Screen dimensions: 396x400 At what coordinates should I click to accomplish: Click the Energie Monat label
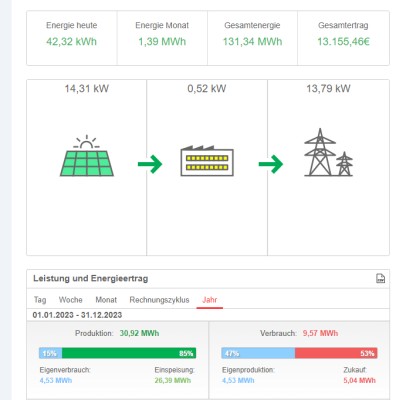tap(162, 25)
